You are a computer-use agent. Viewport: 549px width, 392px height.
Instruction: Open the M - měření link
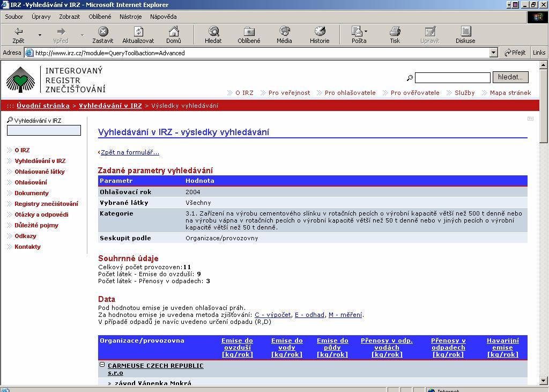345,315
